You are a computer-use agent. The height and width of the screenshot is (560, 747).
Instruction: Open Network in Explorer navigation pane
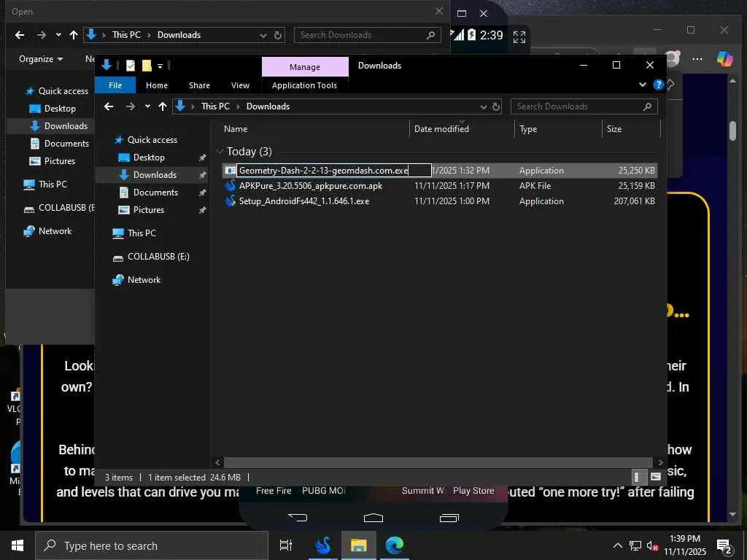144,280
